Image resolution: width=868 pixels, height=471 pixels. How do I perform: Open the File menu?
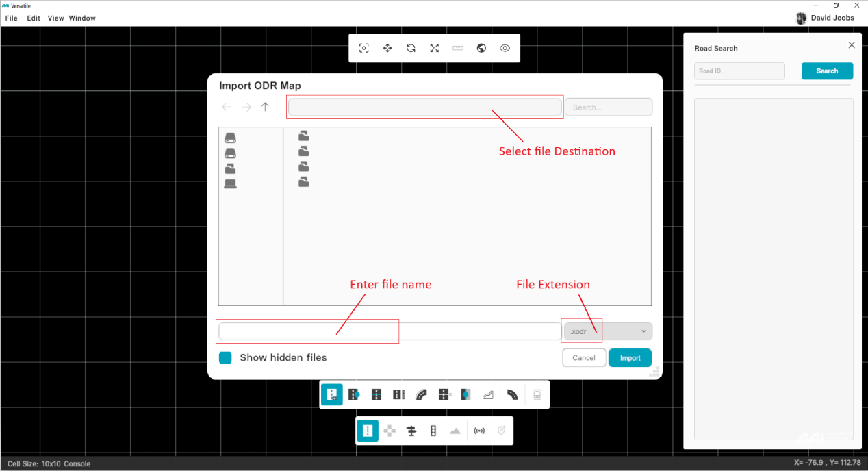coord(12,18)
